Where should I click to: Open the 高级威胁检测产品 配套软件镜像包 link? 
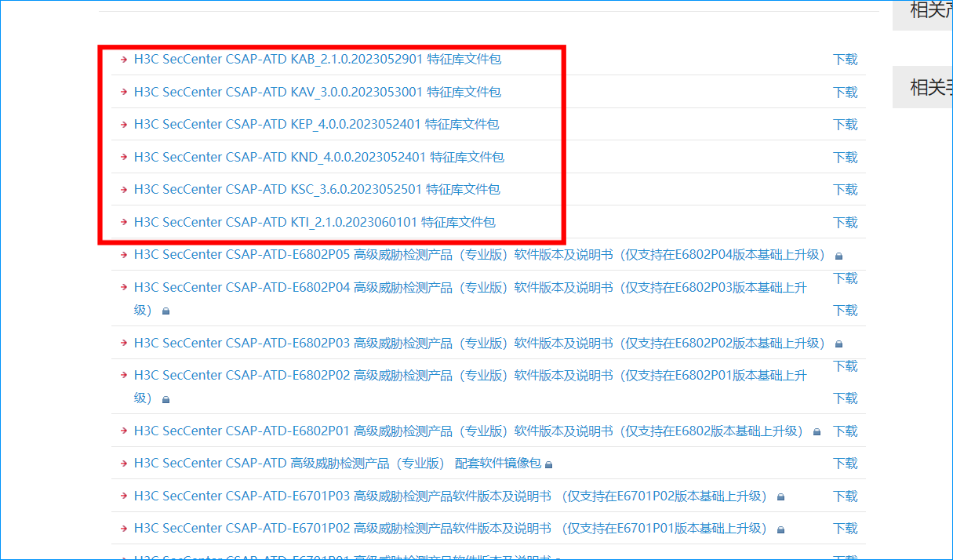click(337, 463)
